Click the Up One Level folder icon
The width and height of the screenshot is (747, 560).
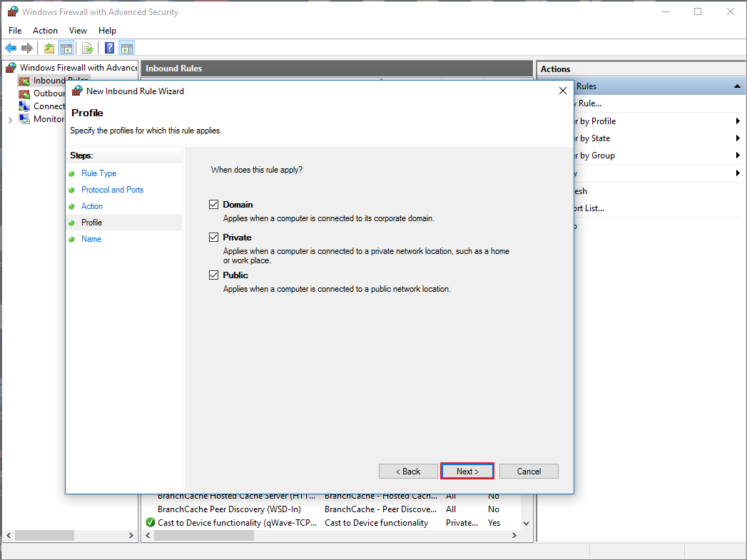click(49, 48)
